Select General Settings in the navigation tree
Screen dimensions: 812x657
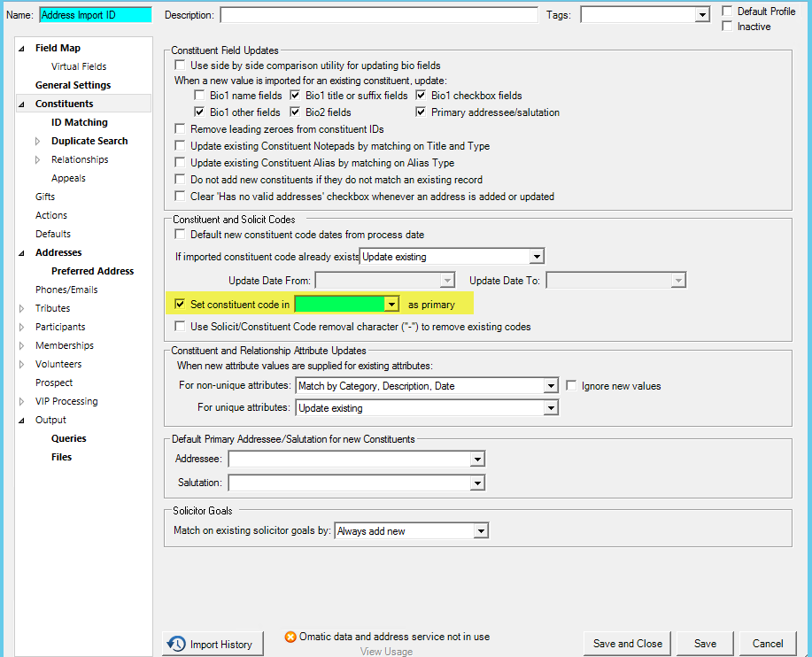pos(73,86)
